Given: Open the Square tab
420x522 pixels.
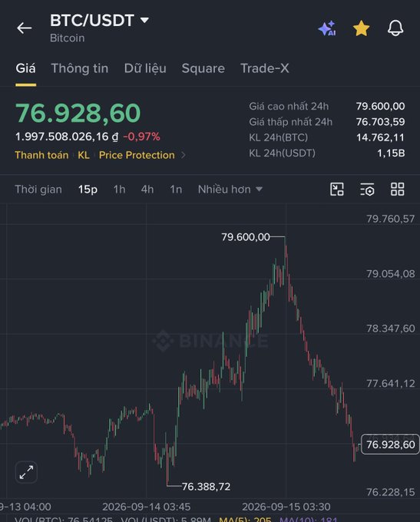Looking at the screenshot, I should coord(203,68).
